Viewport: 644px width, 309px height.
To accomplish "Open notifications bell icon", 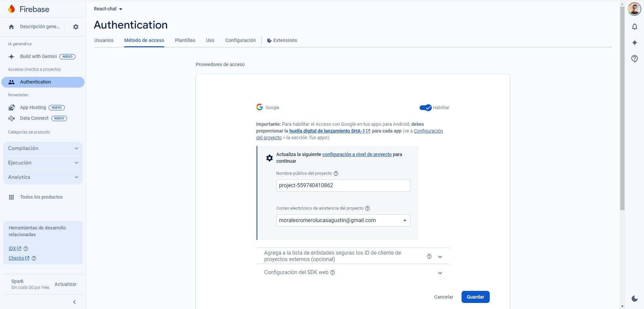I will click(635, 27).
